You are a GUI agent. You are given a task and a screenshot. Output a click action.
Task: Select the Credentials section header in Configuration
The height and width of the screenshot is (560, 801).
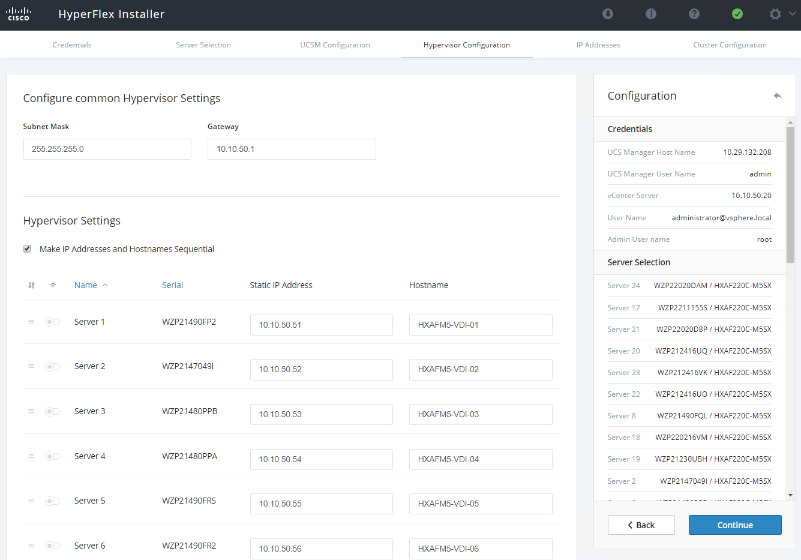(x=690, y=129)
